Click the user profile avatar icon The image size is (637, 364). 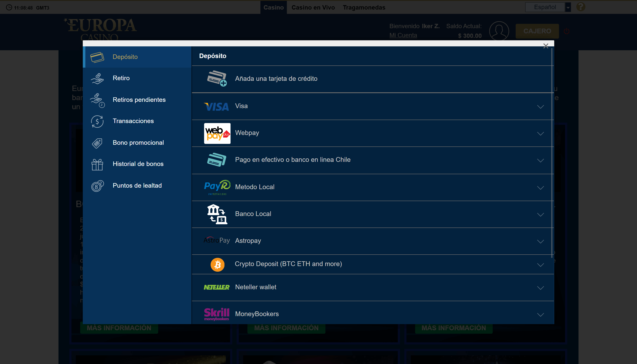click(x=499, y=31)
